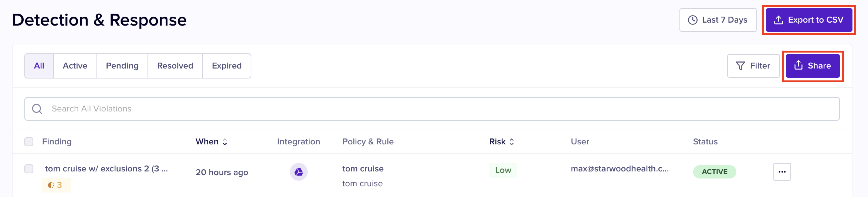
Task: Sort findings by When column
Action: 211,142
